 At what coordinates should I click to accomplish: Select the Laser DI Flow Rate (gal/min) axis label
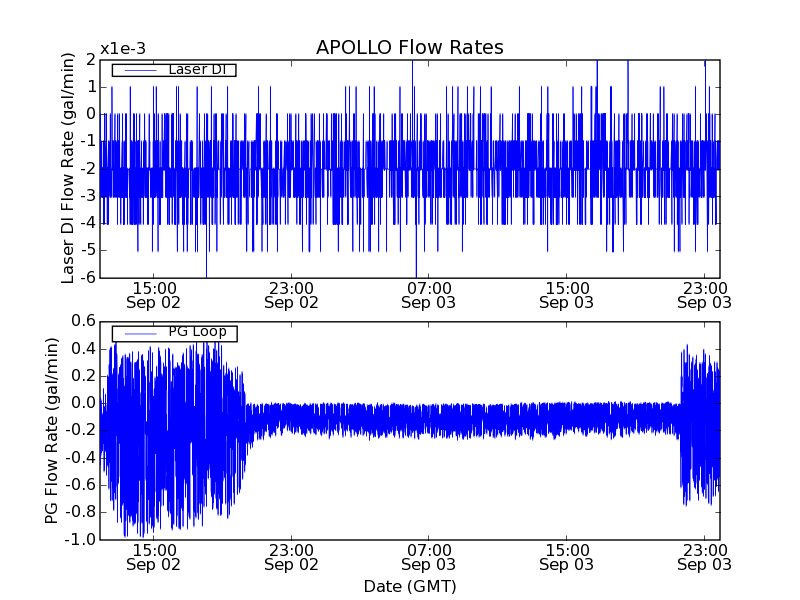point(68,168)
